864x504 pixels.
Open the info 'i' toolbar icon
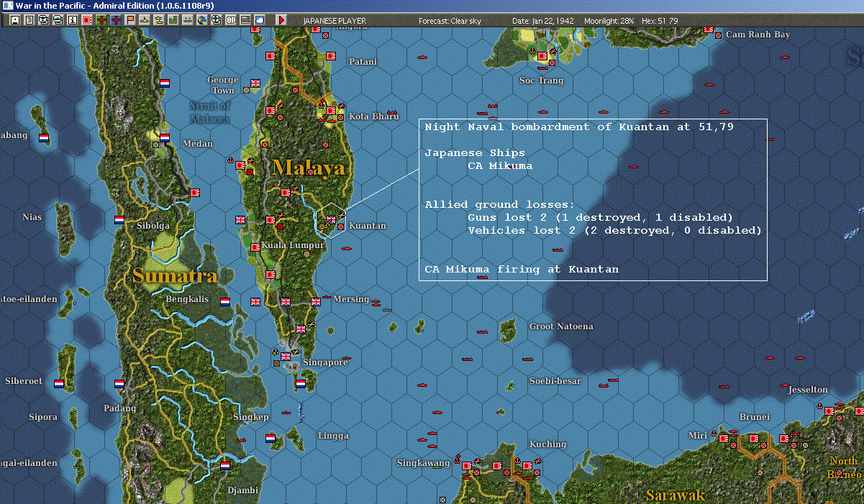[x=72, y=20]
